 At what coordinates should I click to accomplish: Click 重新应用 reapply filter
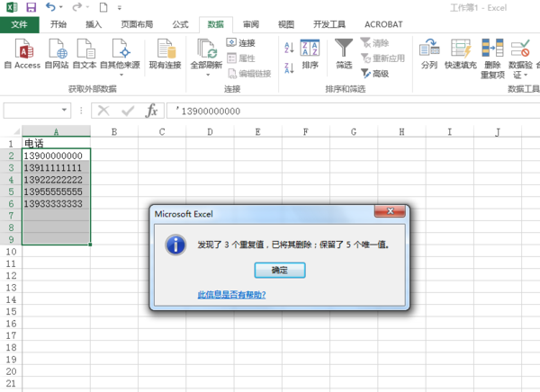[382, 58]
